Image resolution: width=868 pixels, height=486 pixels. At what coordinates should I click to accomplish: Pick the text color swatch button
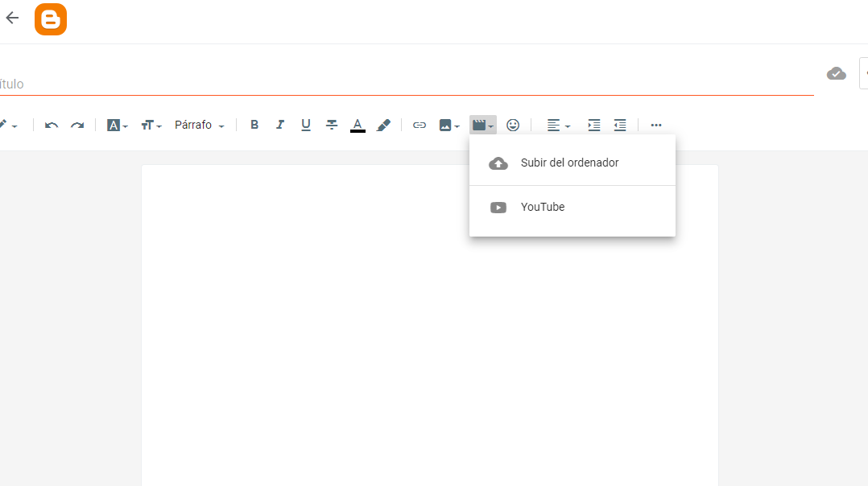[x=358, y=125]
